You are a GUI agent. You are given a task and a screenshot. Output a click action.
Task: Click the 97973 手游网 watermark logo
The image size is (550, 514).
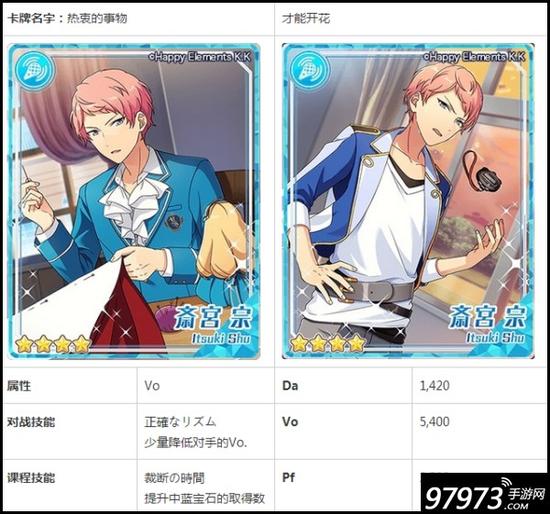[485, 494]
